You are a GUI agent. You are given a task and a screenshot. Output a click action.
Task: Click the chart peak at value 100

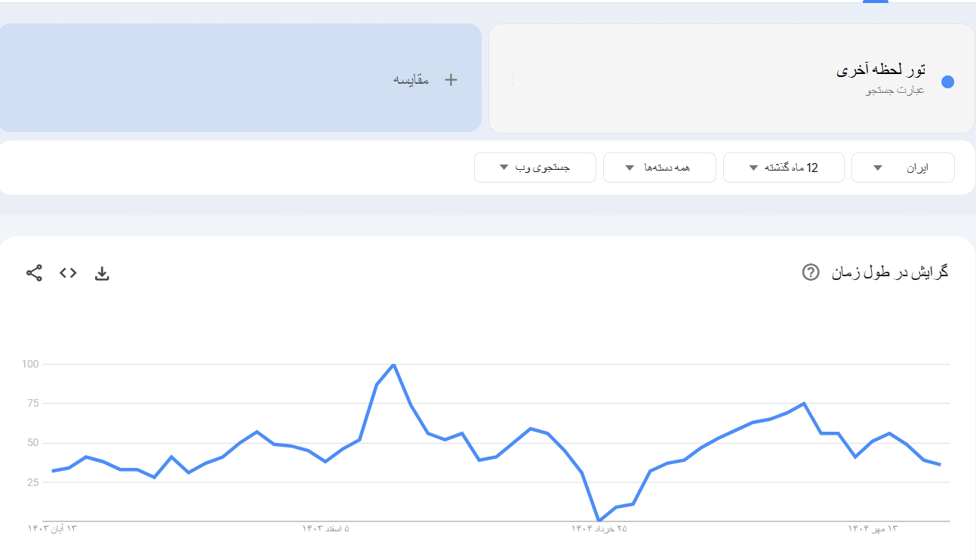tap(392, 365)
